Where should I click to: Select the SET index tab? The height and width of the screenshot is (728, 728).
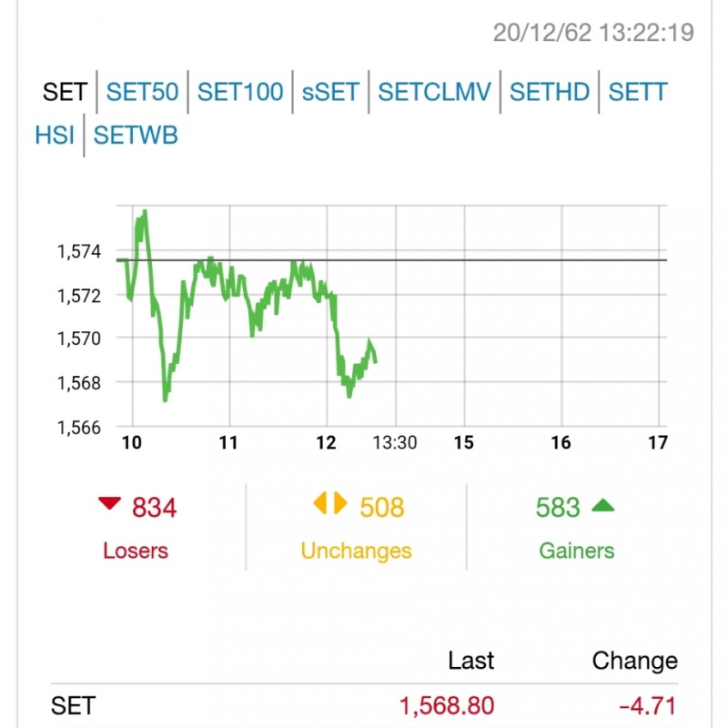coord(65,92)
